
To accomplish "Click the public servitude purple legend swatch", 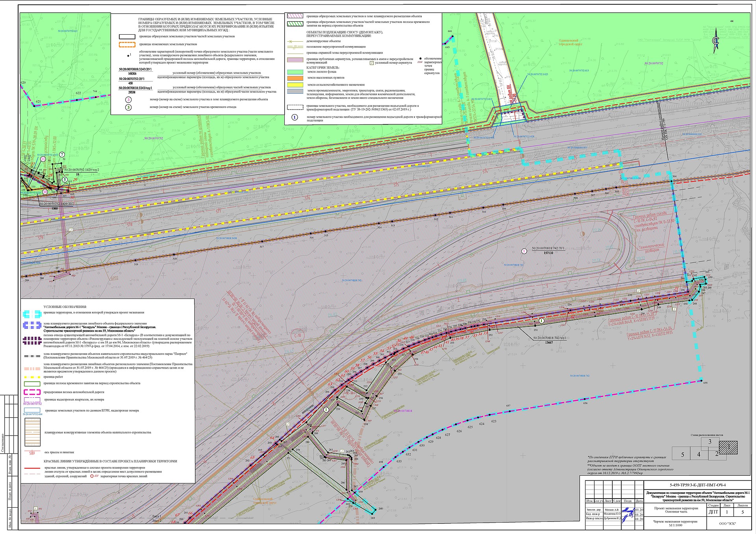I will [295, 60].
